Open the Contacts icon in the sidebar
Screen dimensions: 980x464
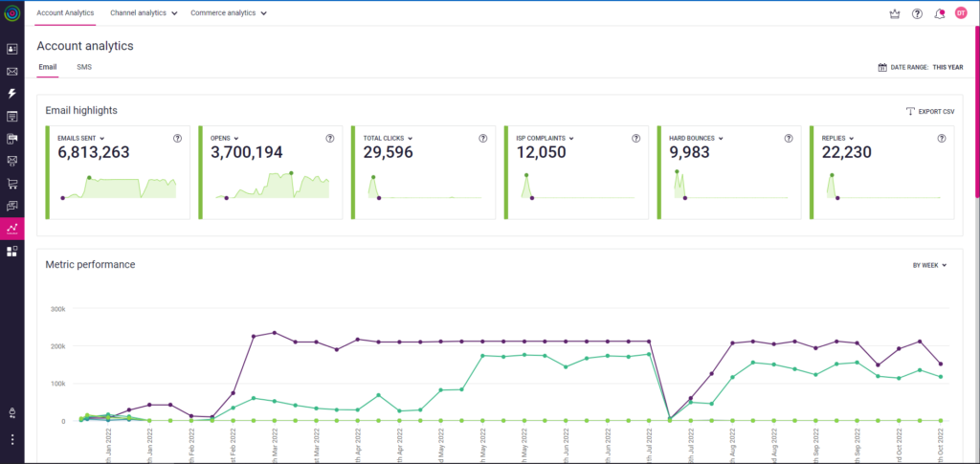(12, 49)
